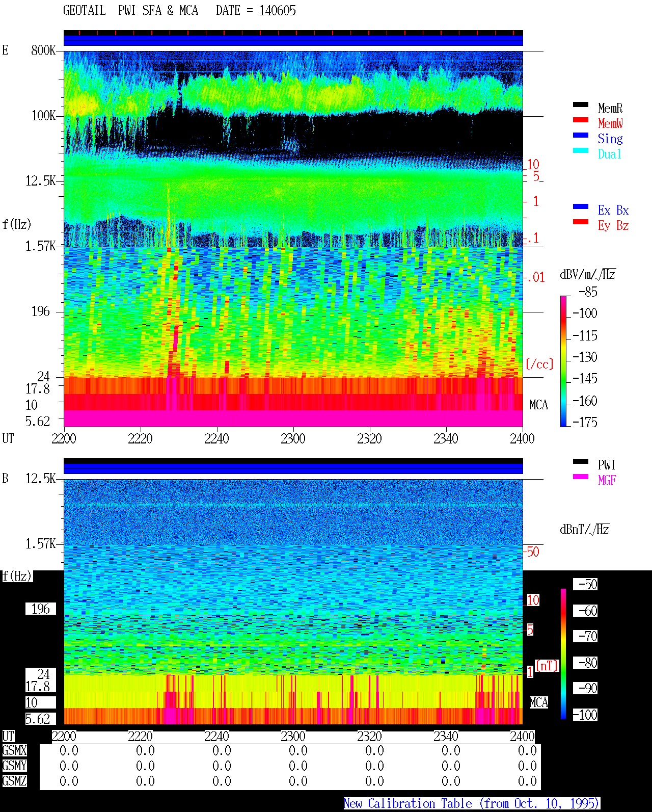Viewport: 652px width, 812px height.
Task: Select the GSMX row label
Action: point(14,750)
